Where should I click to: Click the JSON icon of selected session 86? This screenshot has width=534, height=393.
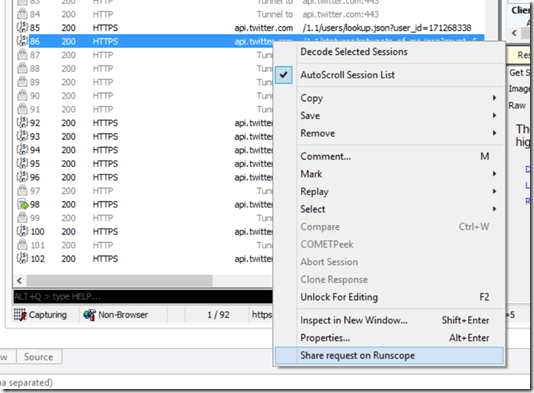click(22, 41)
